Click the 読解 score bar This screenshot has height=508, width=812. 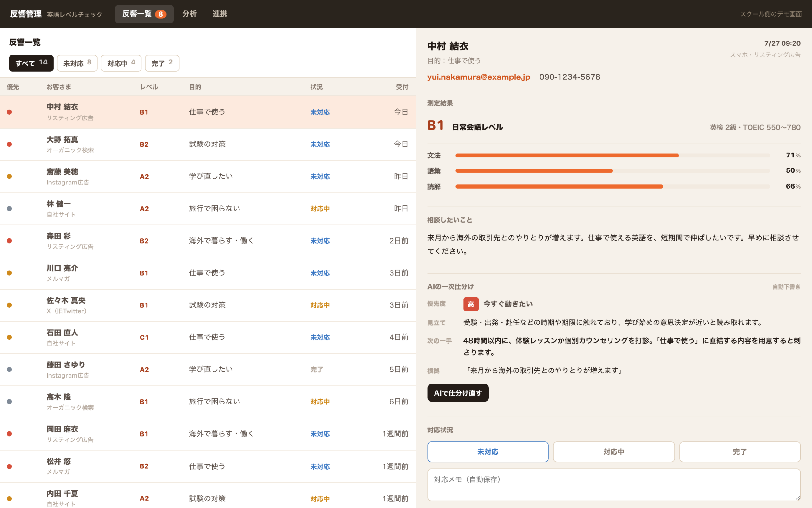pos(612,186)
